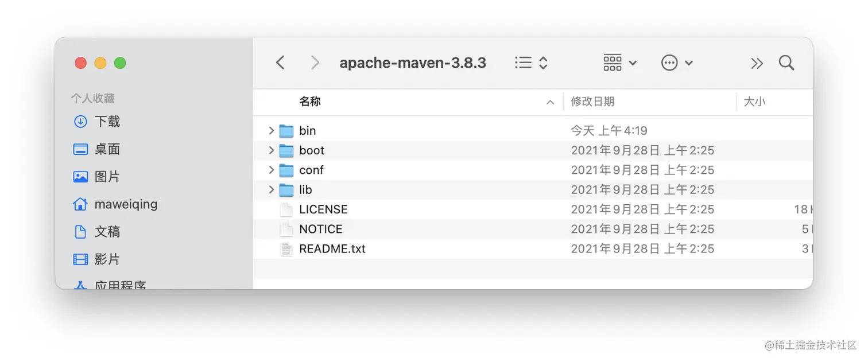This screenshot has height=362, width=868.
Task: Go back with the left chevron
Action: pos(280,63)
